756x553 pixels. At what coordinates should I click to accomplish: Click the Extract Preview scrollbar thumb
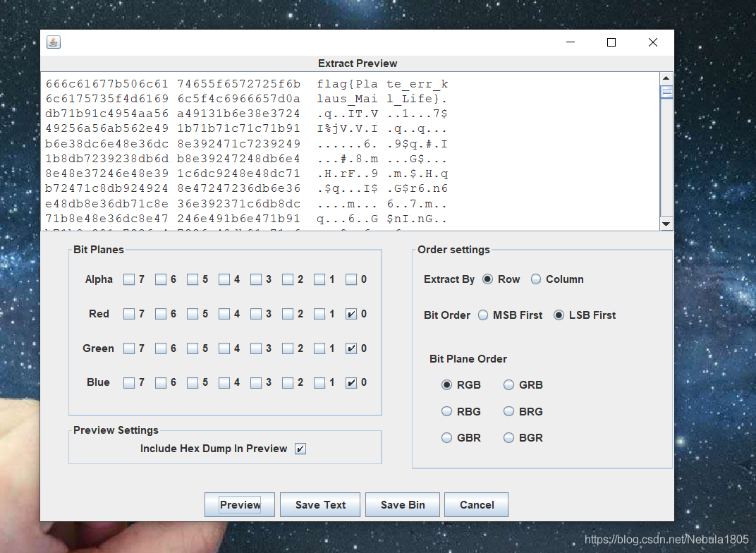(x=666, y=92)
